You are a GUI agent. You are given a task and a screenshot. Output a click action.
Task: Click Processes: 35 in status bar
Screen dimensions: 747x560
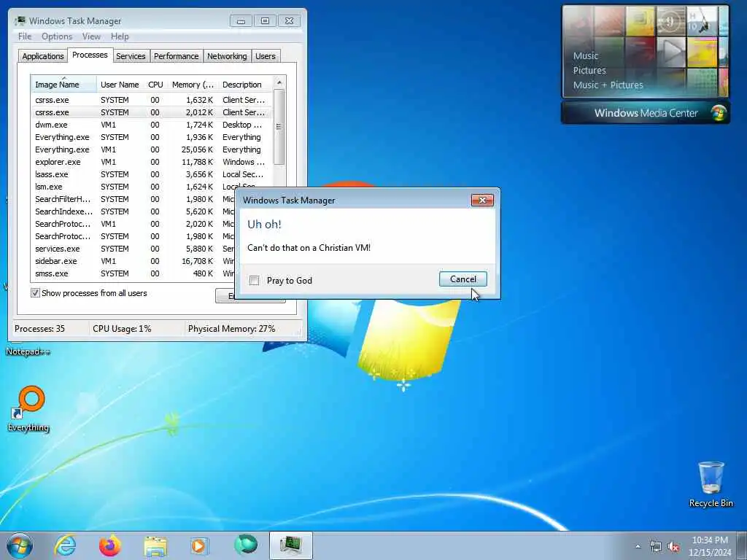click(x=39, y=329)
